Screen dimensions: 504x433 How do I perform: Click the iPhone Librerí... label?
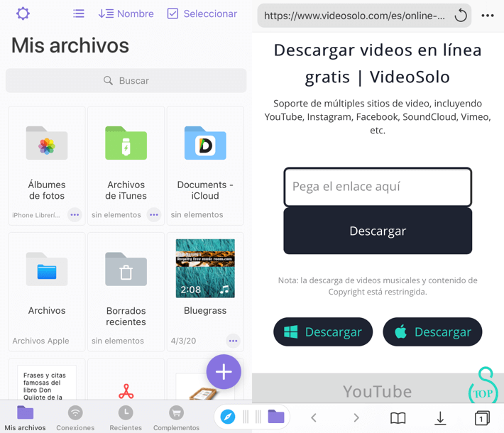pyautogui.click(x=36, y=215)
